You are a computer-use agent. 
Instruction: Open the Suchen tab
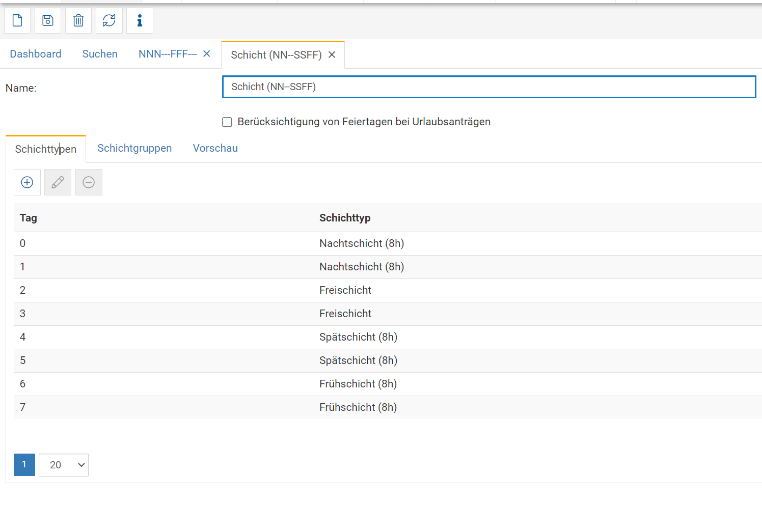pyautogui.click(x=100, y=54)
